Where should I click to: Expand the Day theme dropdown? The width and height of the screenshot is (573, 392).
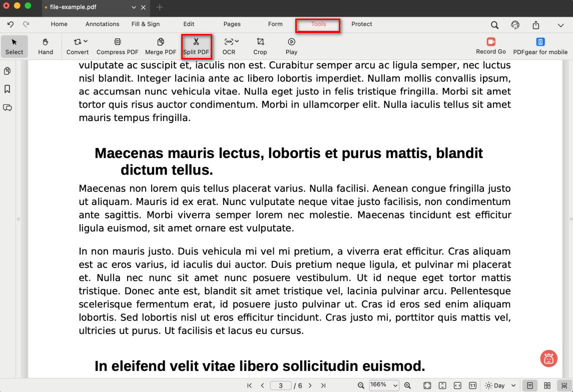[x=500, y=385]
